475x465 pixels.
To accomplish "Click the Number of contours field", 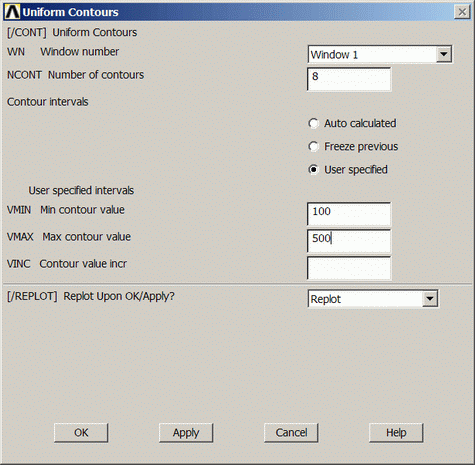I will pos(349,79).
